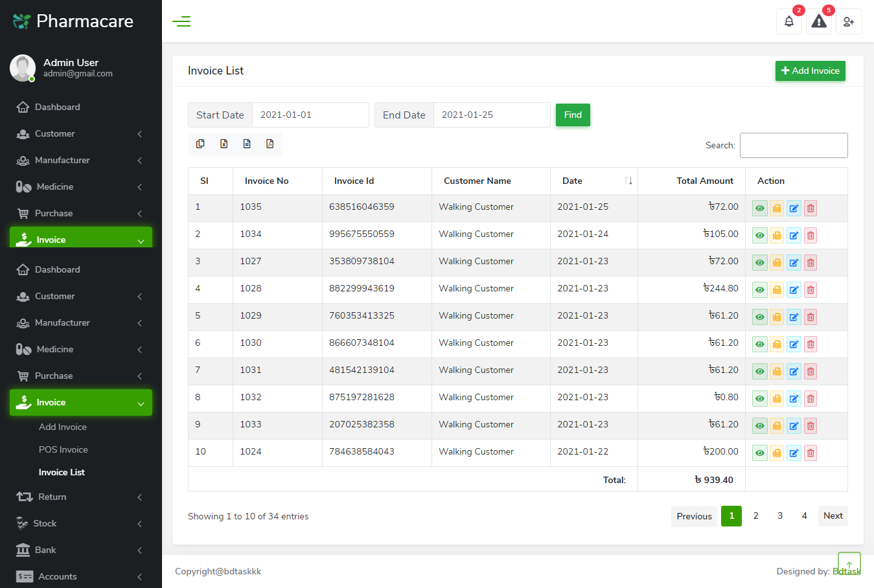Export invoice list as CSV file

(247, 144)
